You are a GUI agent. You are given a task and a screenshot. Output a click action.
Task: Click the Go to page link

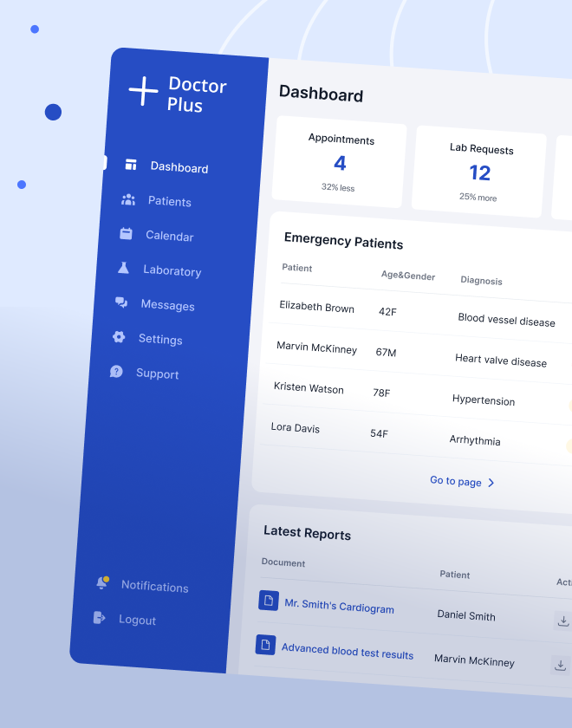(x=456, y=481)
